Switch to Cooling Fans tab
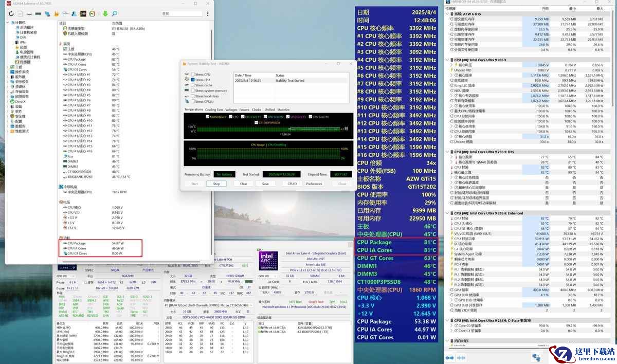Image resolution: width=617 pixels, height=364 pixels. click(214, 110)
